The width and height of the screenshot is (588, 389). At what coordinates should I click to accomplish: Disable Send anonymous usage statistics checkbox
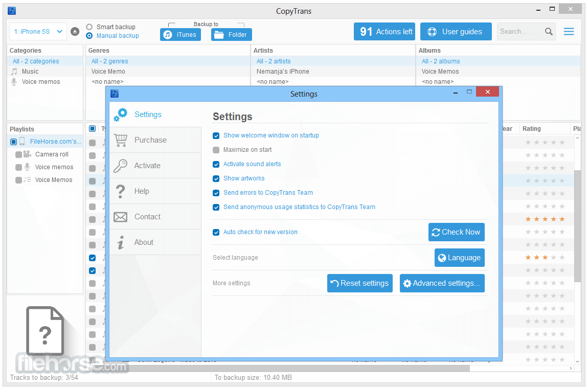[x=216, y=207]
